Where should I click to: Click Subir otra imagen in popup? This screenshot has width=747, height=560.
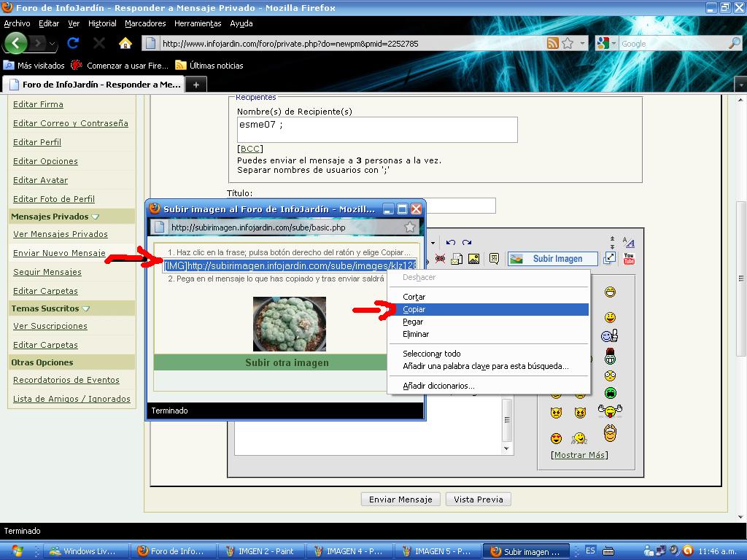[287, 362]
